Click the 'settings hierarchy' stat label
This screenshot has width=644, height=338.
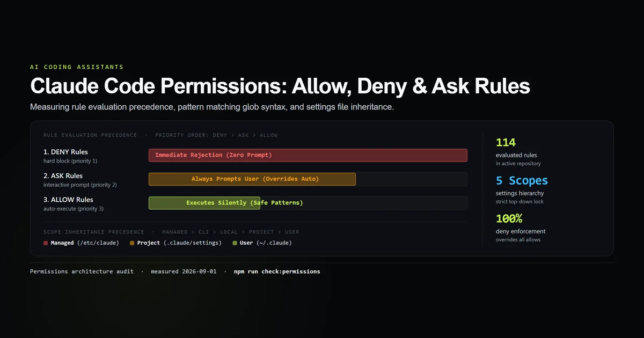(520, 193)
